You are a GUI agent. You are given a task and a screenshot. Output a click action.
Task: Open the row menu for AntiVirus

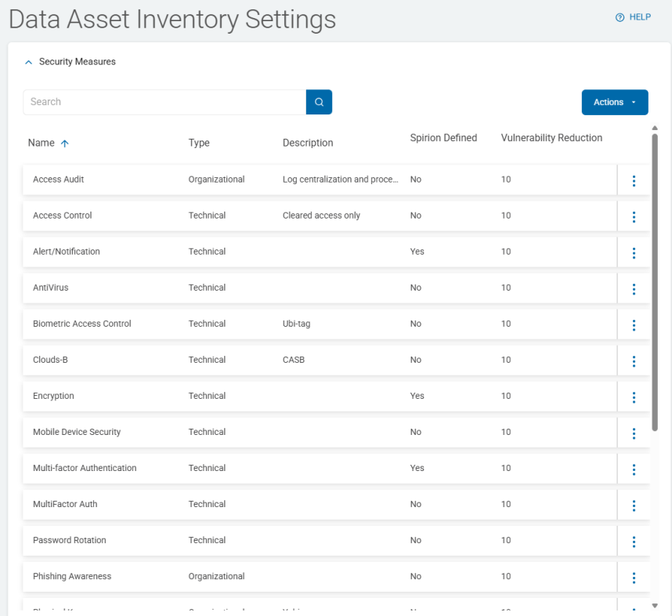[634, 288]
